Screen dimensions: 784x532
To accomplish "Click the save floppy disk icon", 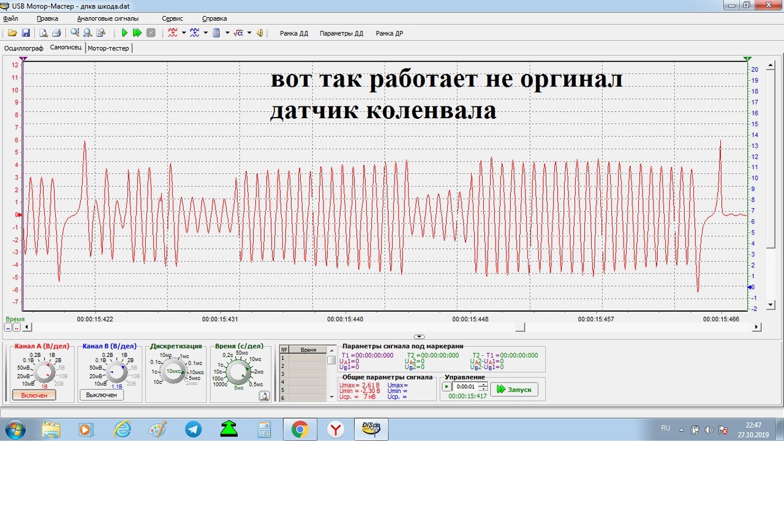I will (x=26, y=33).
